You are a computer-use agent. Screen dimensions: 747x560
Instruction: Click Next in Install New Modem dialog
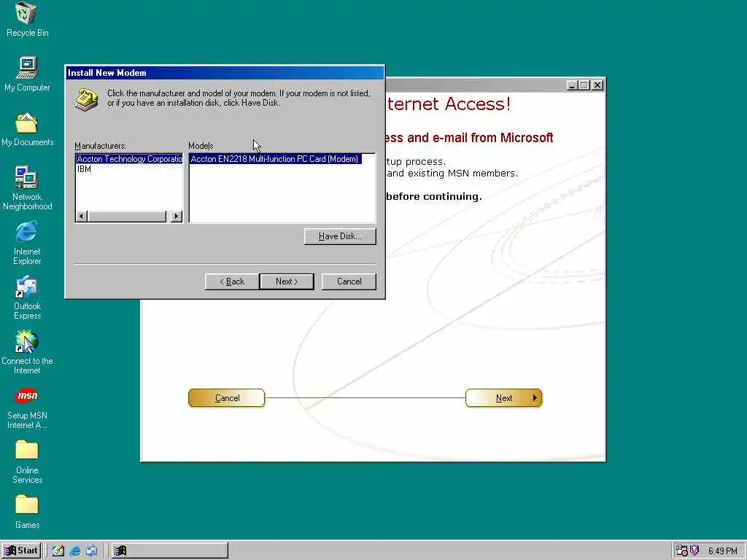click(287, 281)
